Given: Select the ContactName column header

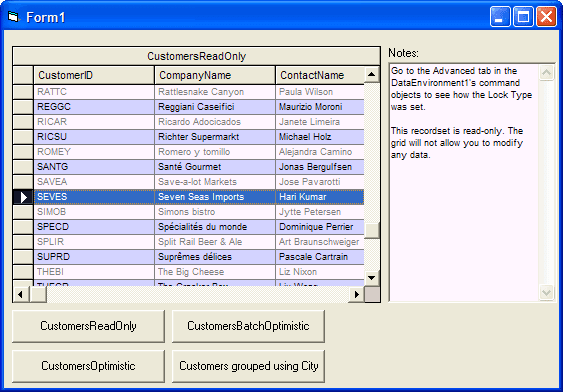Looking at the screenshot, I should (320, 75).
